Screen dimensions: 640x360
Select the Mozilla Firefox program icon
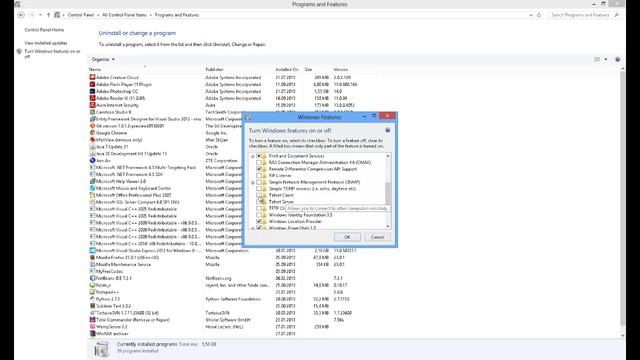[x=92, y=258]
